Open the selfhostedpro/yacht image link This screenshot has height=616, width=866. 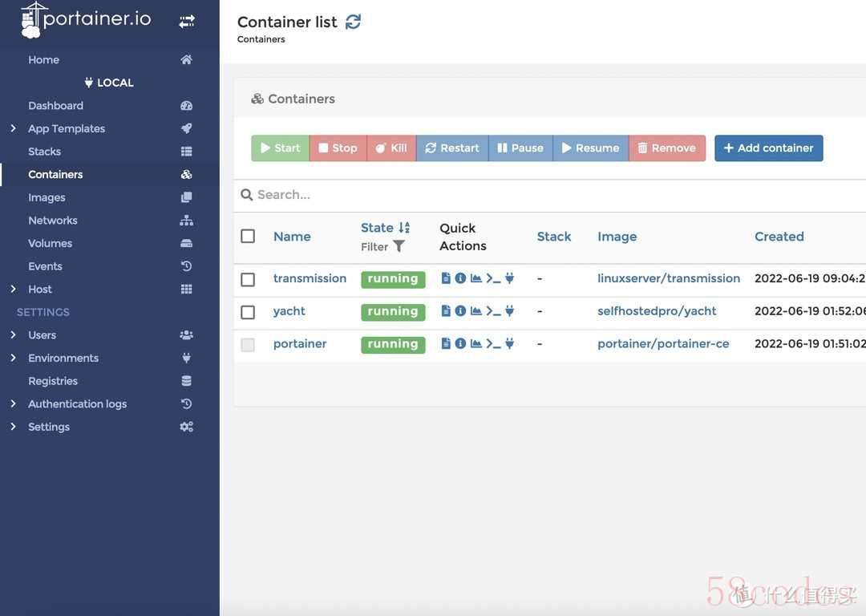pos(657,311)
